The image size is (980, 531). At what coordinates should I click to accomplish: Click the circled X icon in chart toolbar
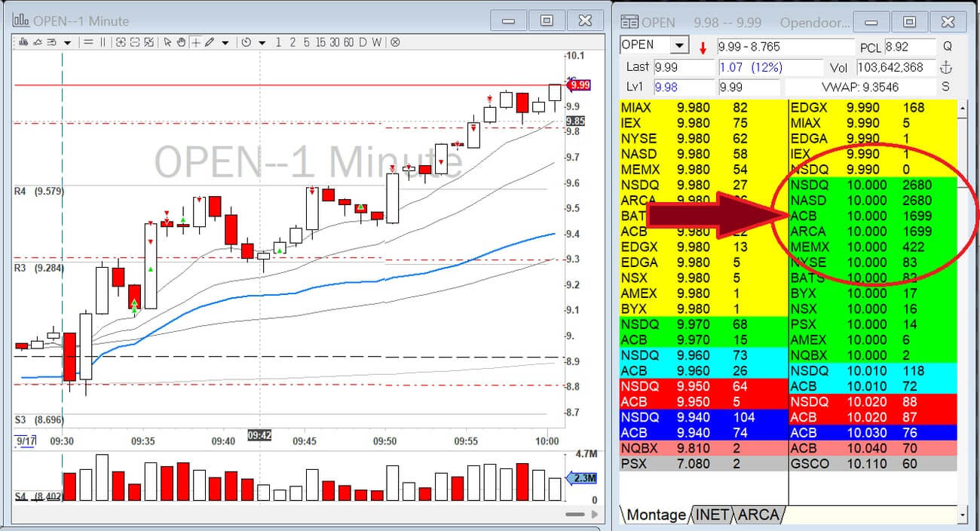pos(395,42)
